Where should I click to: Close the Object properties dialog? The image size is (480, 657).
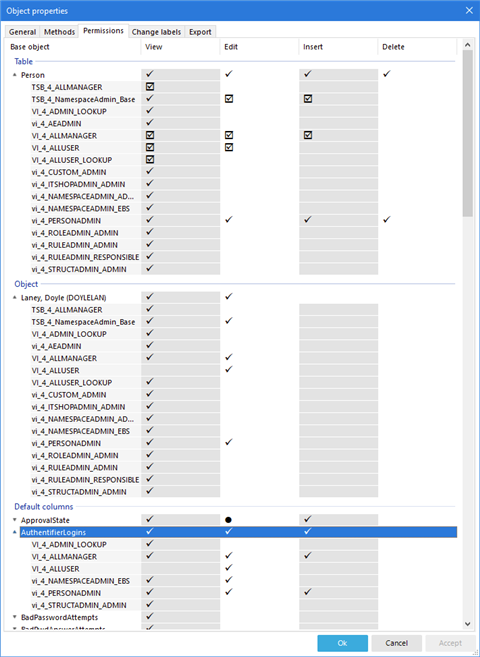pos(469,10)
